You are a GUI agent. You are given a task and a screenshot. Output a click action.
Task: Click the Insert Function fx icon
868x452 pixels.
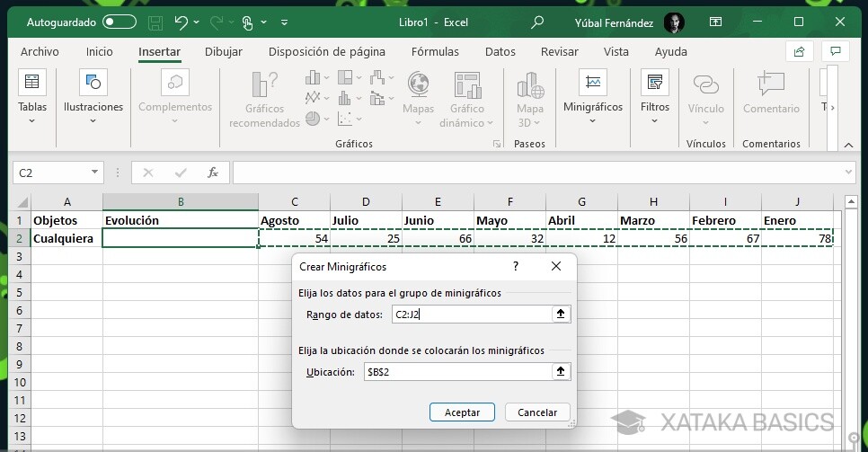213,173
